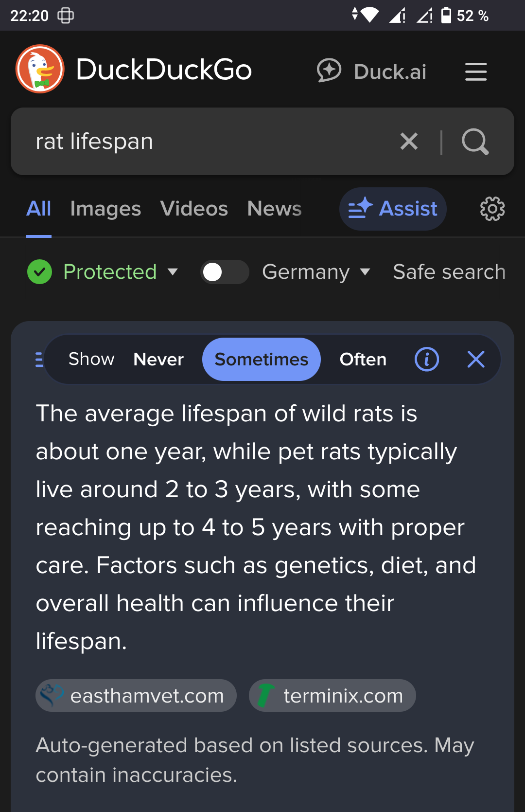
Task: Tap the green Protected checkmark icon
Action: (40, 271)
